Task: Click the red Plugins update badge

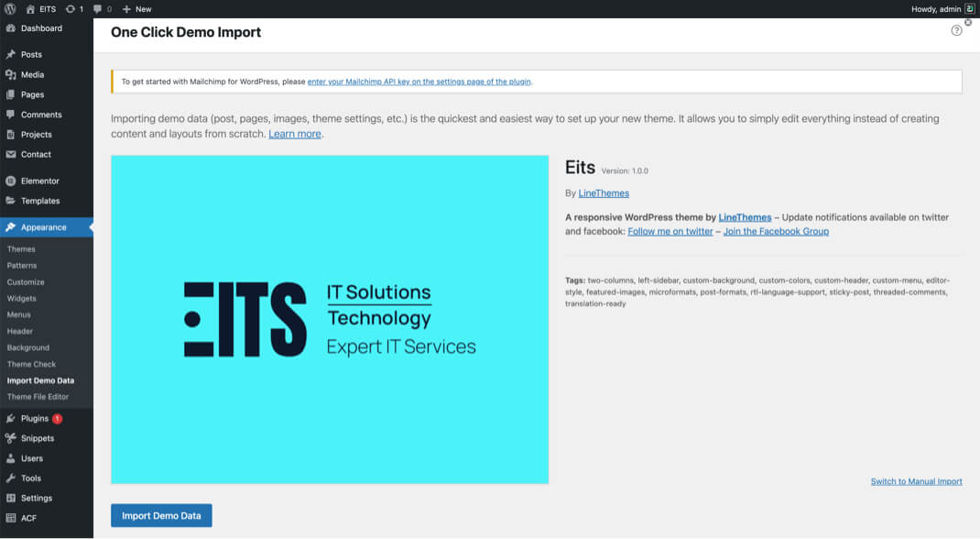Action: [57, 418]
